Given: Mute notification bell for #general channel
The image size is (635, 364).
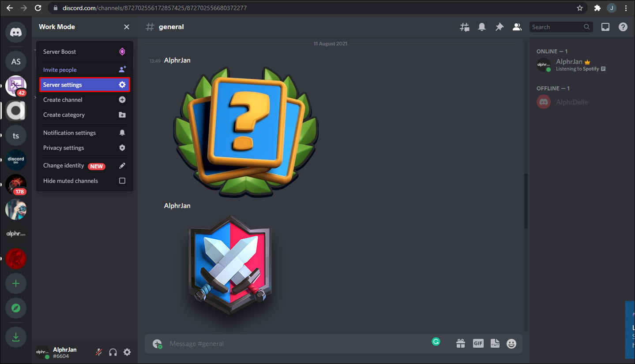Looking at the screenshot, I should tap(482, 27).
